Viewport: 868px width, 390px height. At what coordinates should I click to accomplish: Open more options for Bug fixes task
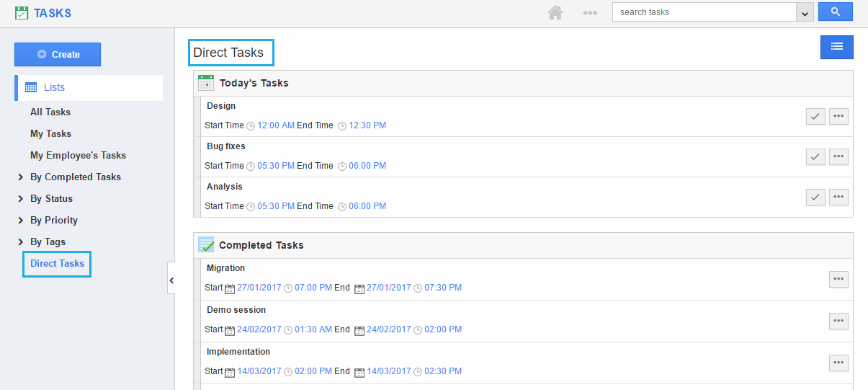(x=838, y=156)
